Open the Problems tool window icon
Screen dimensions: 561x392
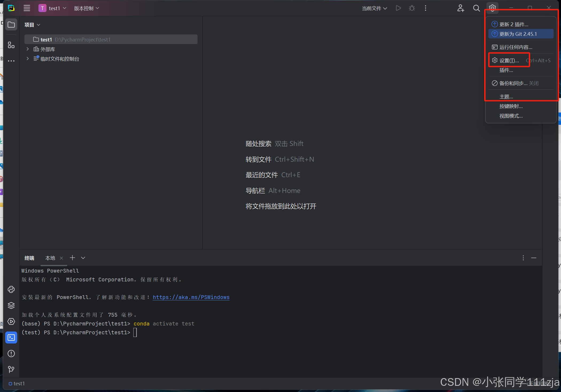[x=11, y=354]
